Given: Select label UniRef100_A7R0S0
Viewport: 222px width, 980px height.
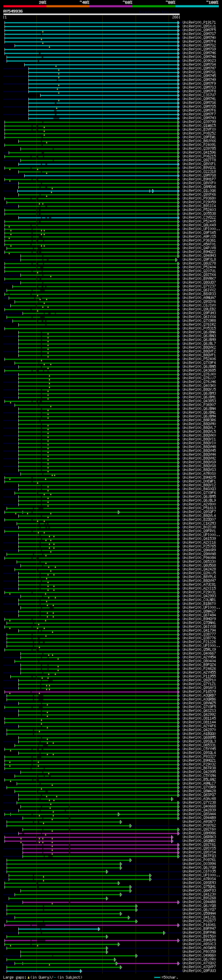Looking at the screenshot, I should pos(199,474).
